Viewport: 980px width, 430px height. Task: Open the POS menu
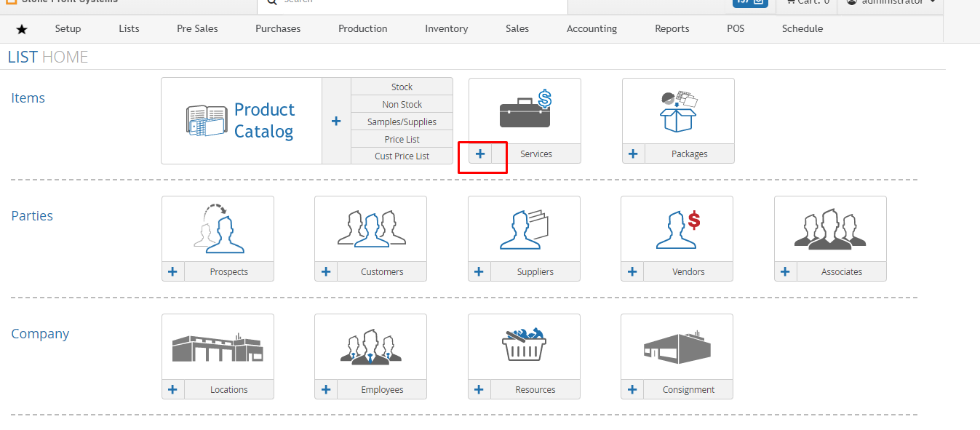(x=736, y=28)
